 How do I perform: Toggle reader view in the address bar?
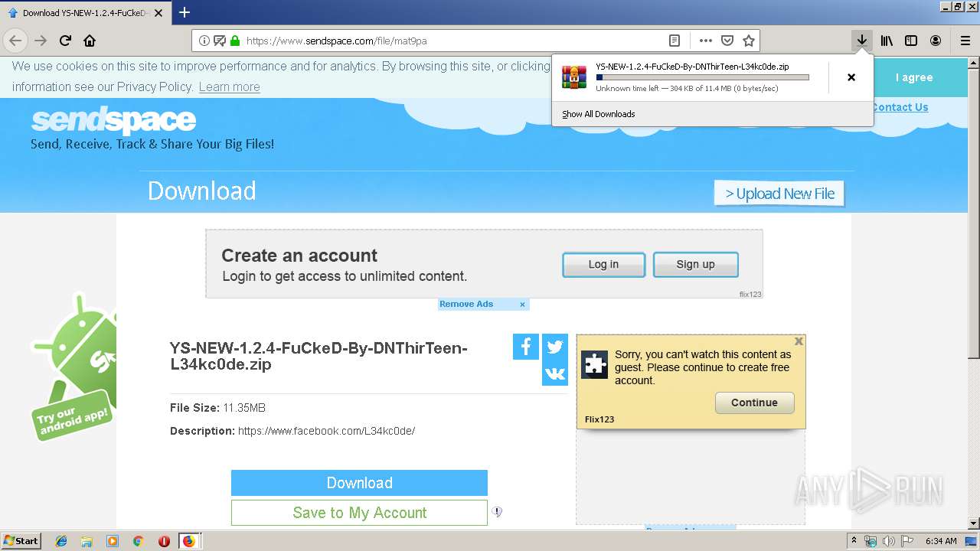[675, 41]
